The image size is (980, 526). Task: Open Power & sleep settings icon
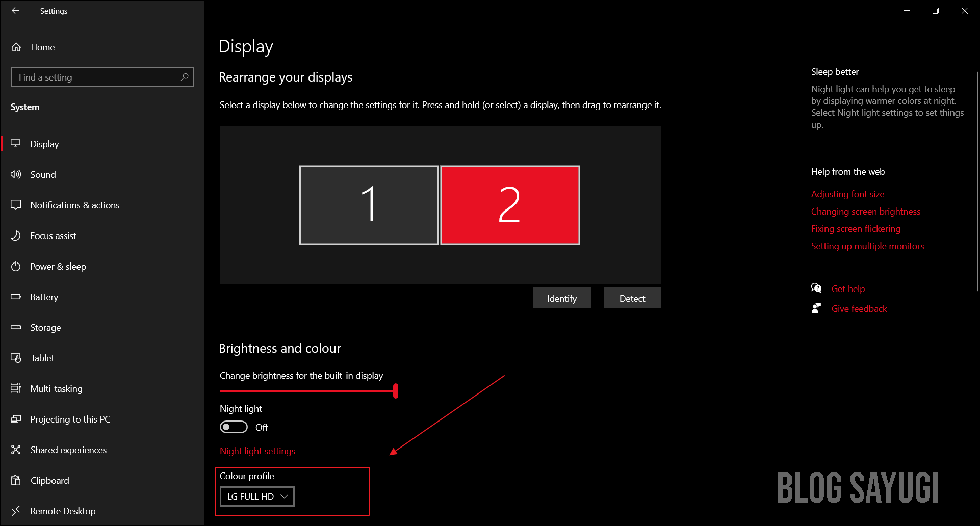tap(16, 266)
